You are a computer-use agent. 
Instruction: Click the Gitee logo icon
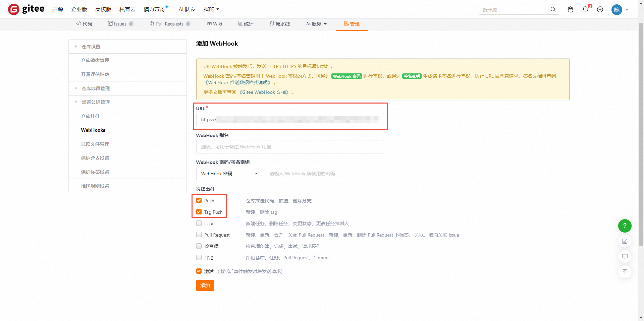coord(14,9)
